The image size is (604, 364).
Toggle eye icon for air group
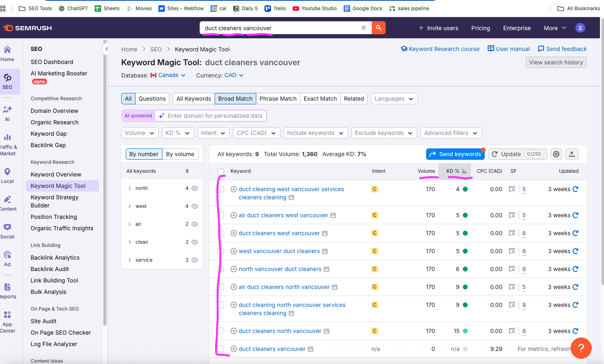pyautogui.click(x=195, y=224)
